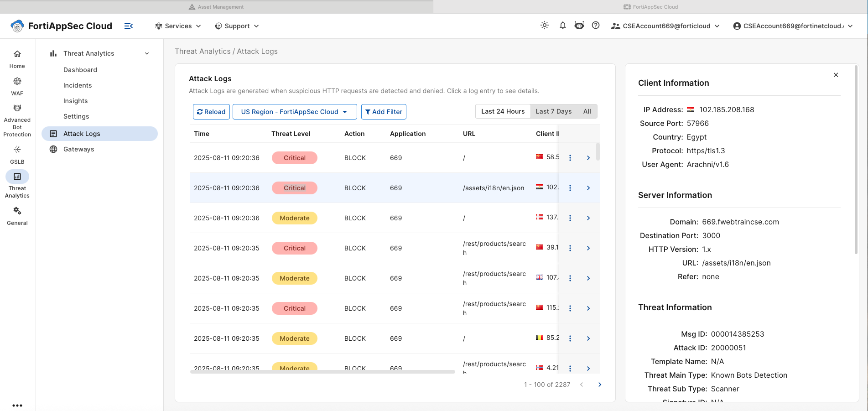Click the Add Filter button
Viewport: 868px width, 411px height.
[384, 112]
